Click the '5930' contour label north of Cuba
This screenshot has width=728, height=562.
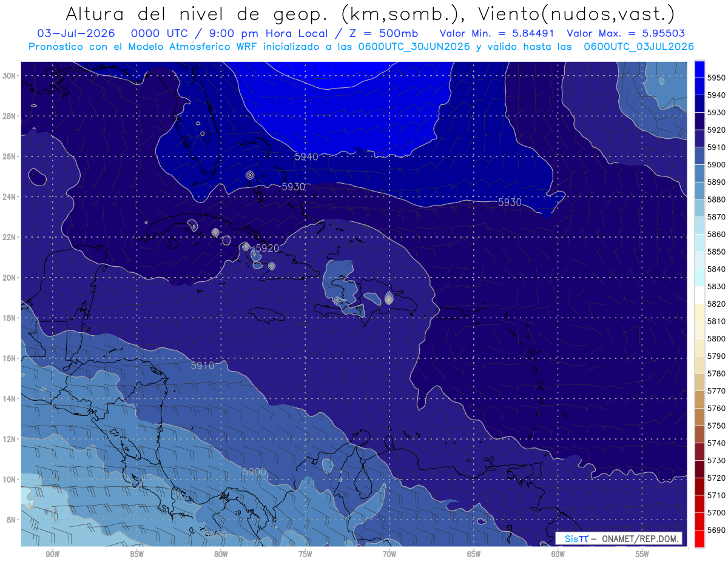294,187
